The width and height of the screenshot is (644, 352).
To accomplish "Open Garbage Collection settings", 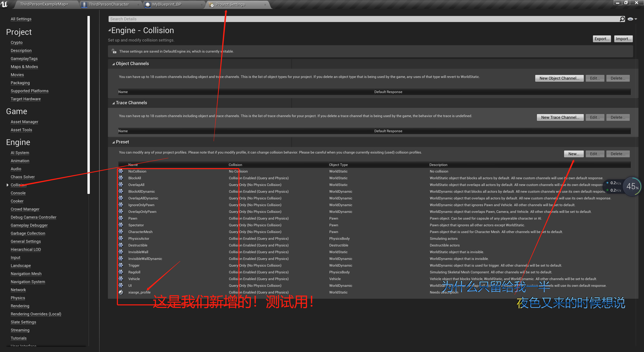I will pyautogui.click(x=28, y=233).
